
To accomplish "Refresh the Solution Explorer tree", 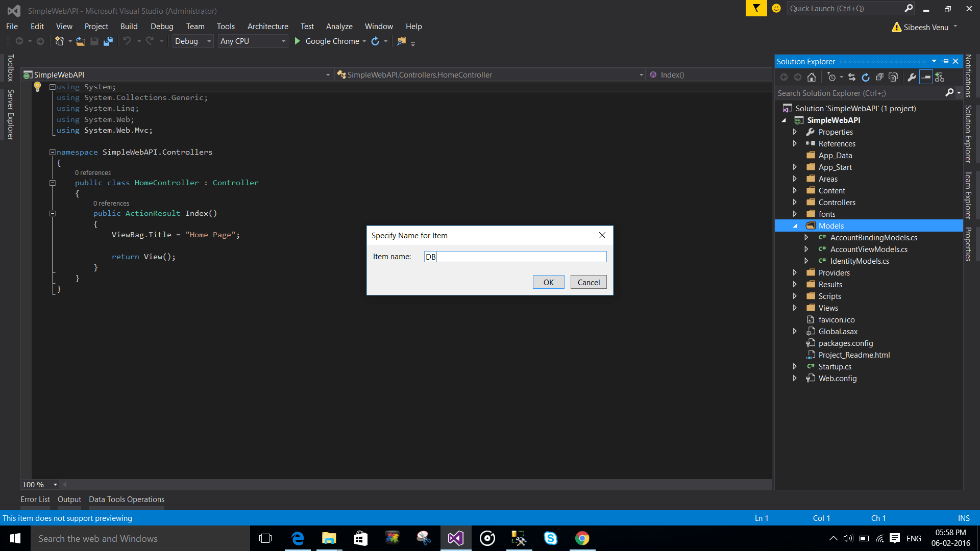I will pyautogui.click(x=866, y=77).
